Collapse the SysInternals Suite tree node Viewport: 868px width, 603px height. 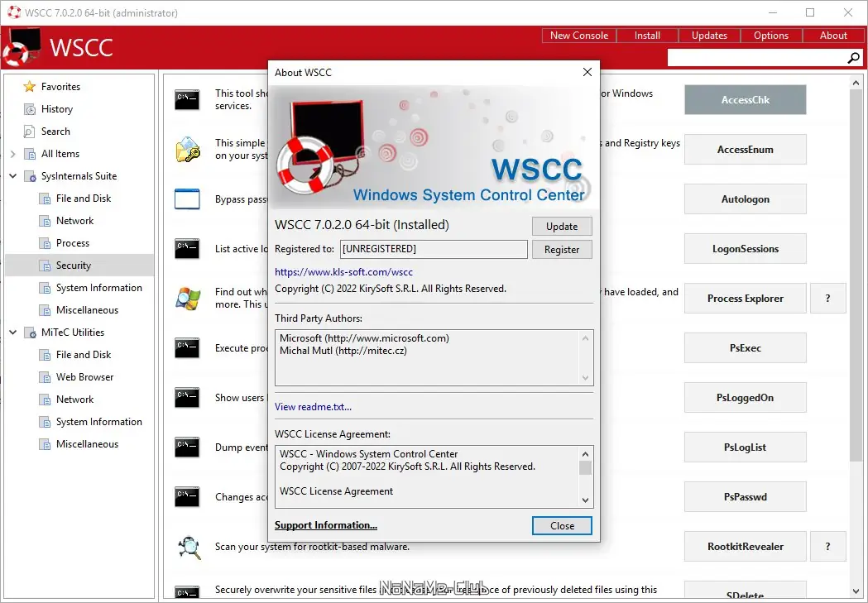click(x=13, y=176)
